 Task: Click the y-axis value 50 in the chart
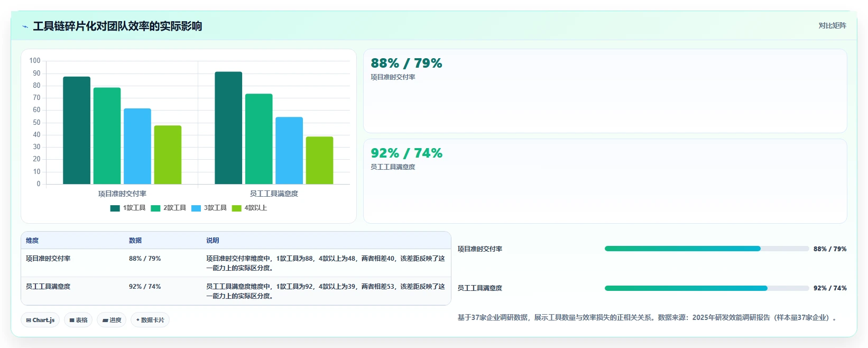[36, 122]
